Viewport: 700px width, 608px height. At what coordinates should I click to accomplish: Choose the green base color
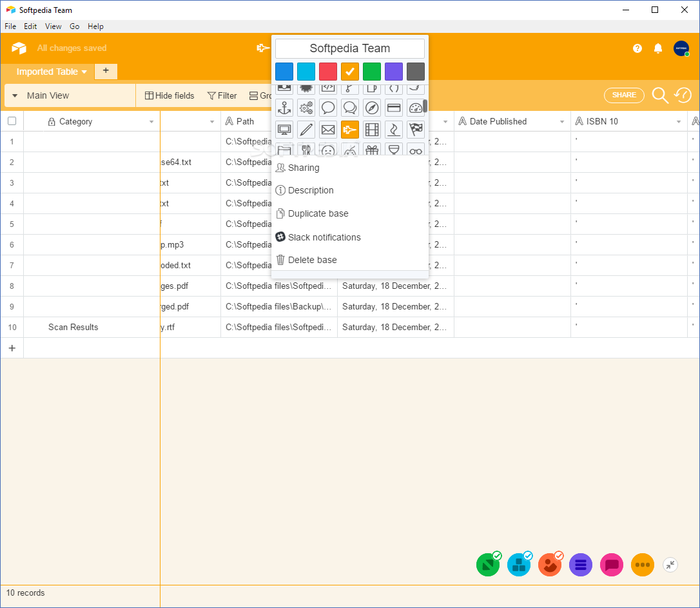point(372,72)
